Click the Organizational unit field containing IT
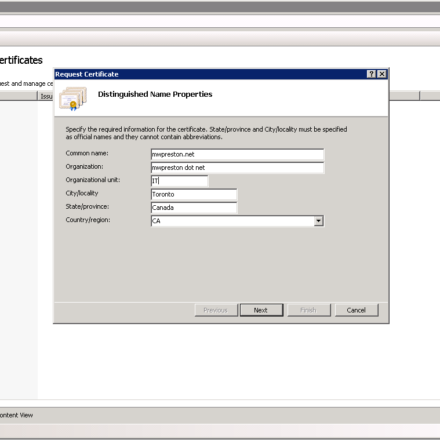This screenshot has height=440, width=440. tap(179, 181)
